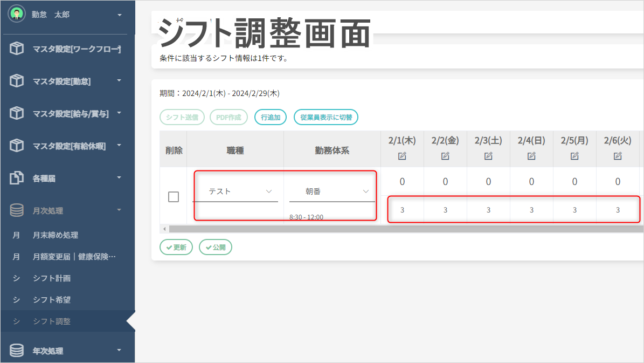Go to 月末締め処理 in the sidebar
644x363 pixels.
[56, 235]
